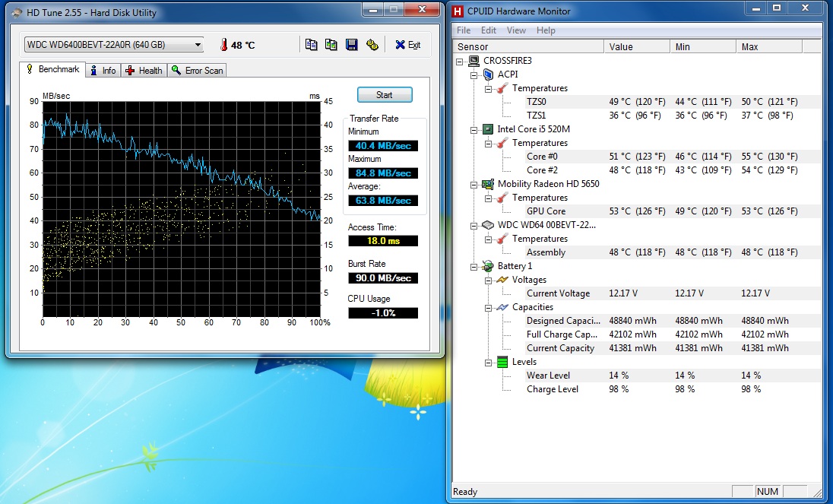
Task: Switch to the Info tab
Action: tap(103, 71)
